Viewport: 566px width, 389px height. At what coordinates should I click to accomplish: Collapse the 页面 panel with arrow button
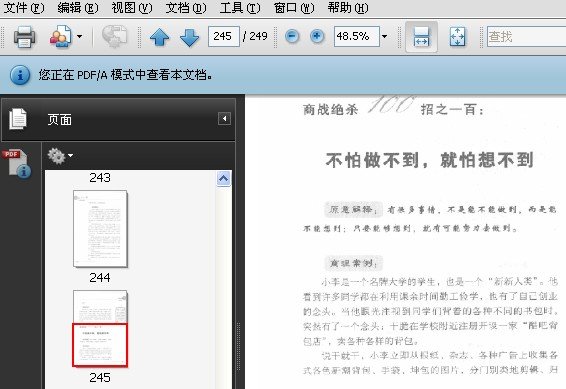click(x=224, y=118)
